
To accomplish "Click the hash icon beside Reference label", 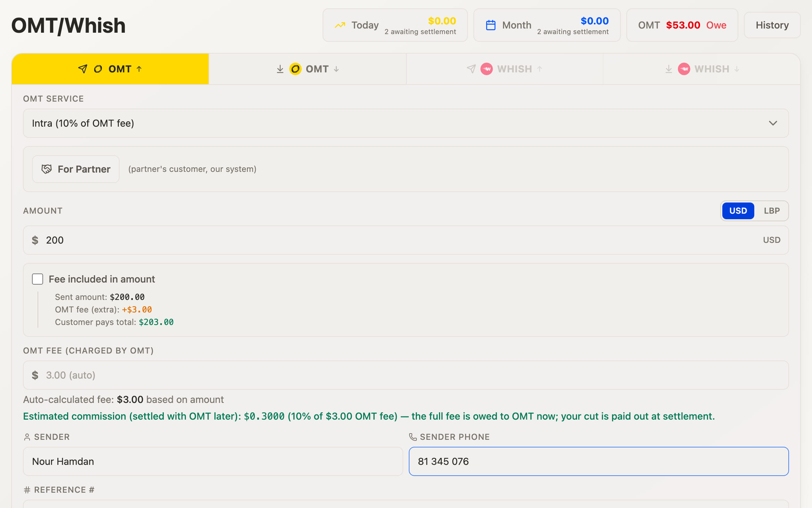I will click(x=27, y=490).
